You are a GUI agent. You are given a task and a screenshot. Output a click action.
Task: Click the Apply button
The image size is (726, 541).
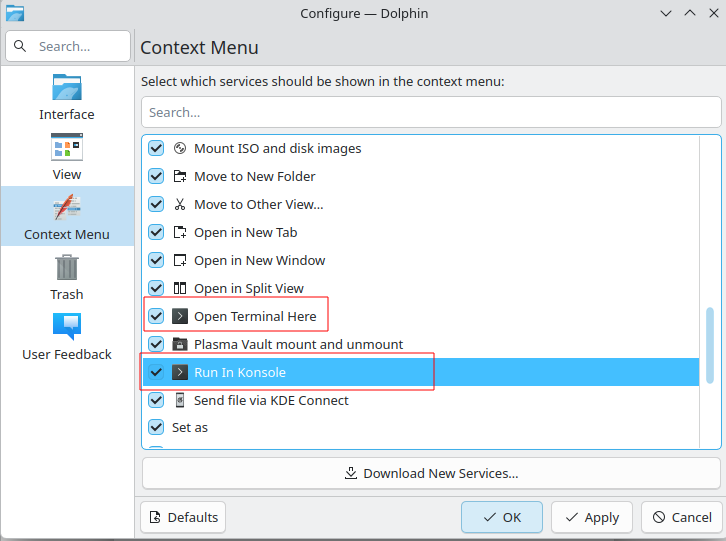(592, 517)
